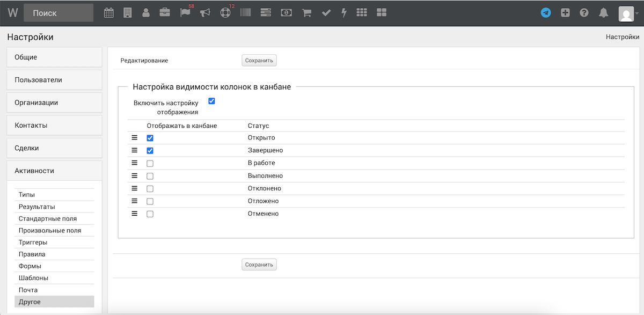Check the kanban box for 'Отменено' status
The height and width of the screenshot is (315, 644).
pos(150,214)
